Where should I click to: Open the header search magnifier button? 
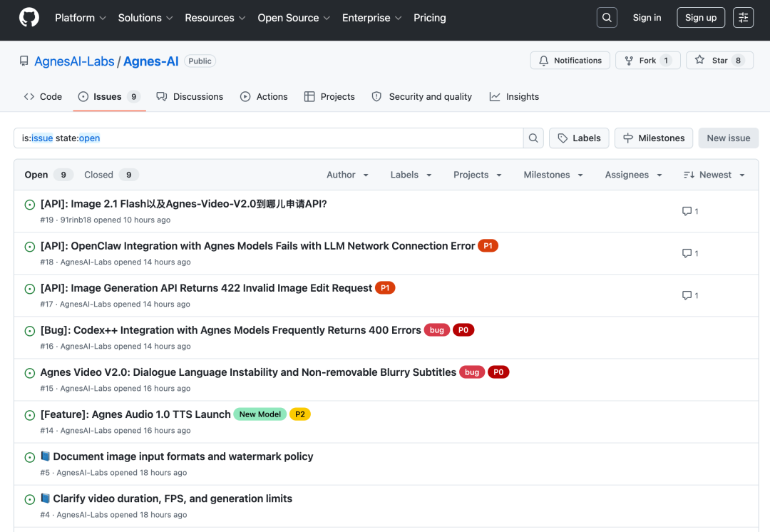coord(607,18)
